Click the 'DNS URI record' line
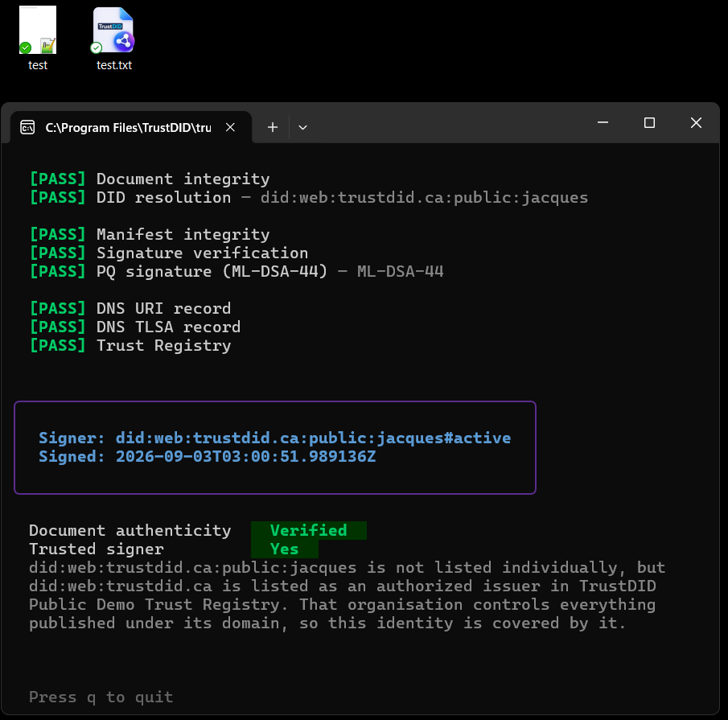 (x=130, y=309)
